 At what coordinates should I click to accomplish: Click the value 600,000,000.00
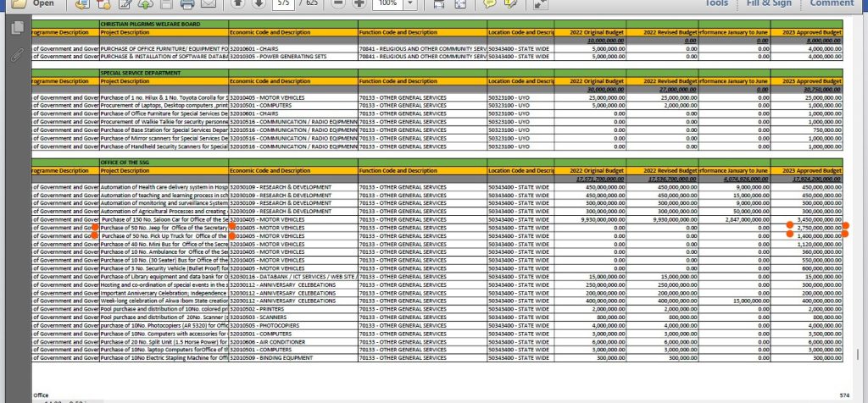tap(822, 268)
